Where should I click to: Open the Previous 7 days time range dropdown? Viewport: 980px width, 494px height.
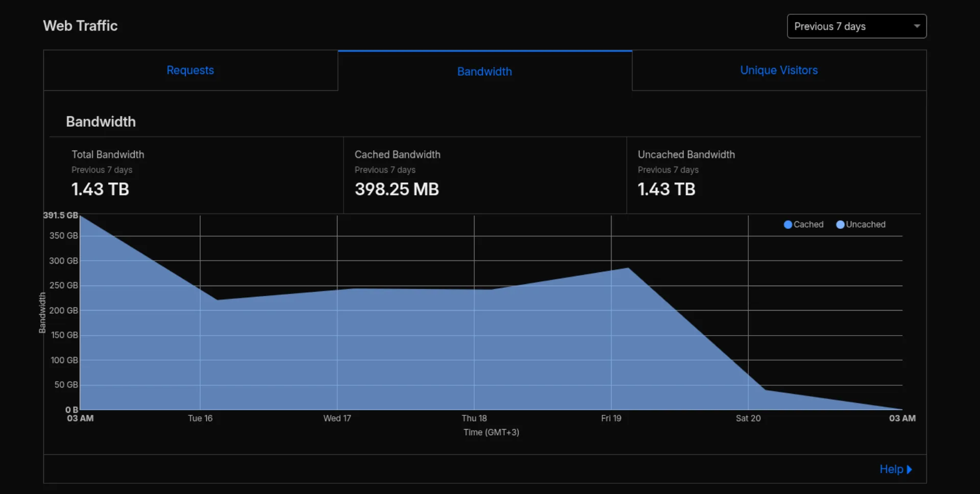[x=856, y=26]
